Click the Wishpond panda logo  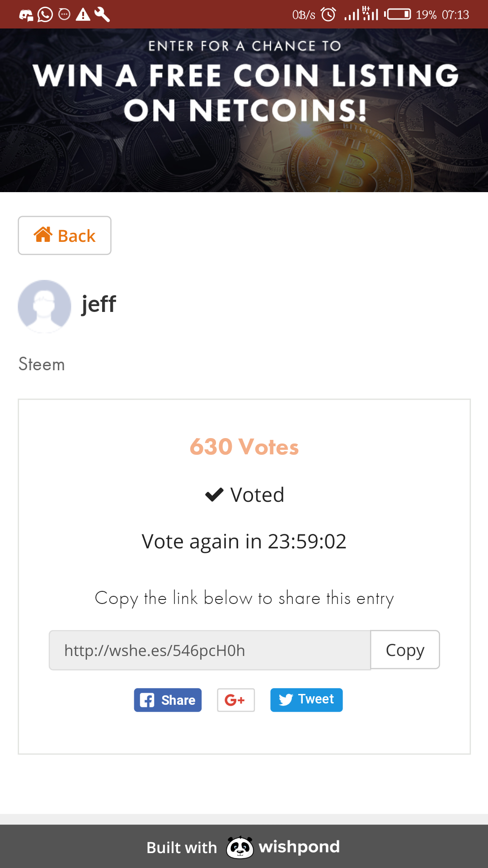click(x=239, y=847)
